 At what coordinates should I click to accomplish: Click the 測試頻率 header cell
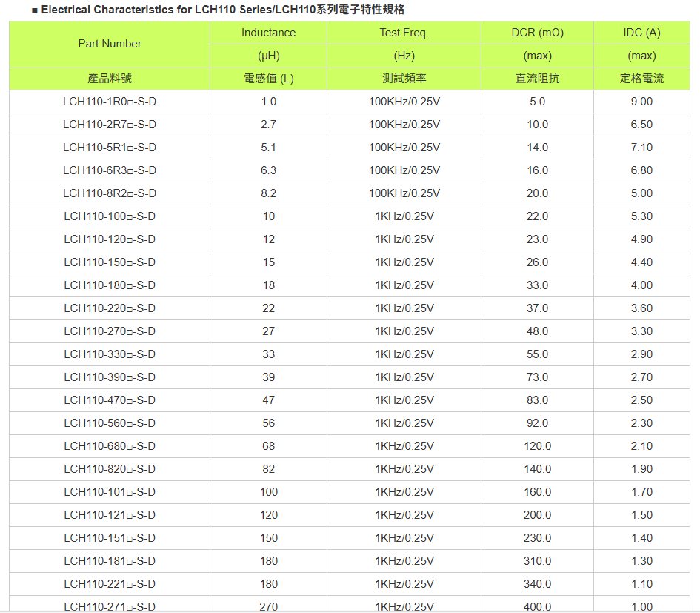404,79
